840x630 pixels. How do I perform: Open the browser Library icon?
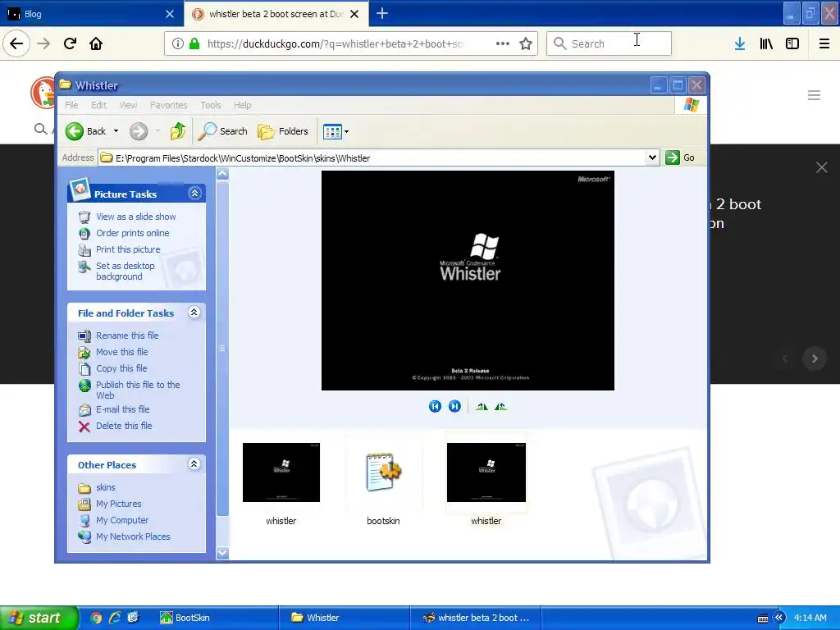pos(766,43)
